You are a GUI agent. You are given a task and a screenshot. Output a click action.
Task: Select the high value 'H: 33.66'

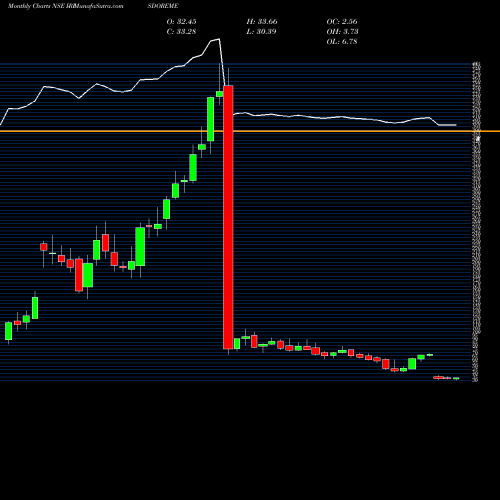click(262, 21)
